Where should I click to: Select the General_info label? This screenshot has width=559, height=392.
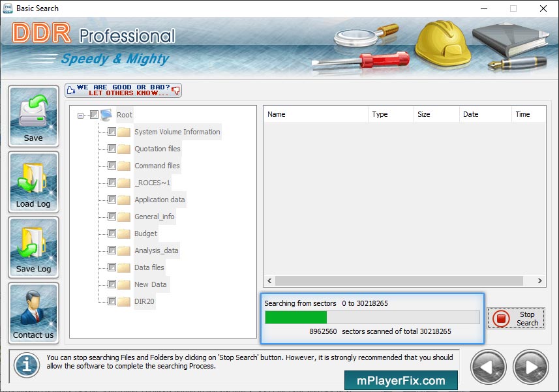pos(155,217)
